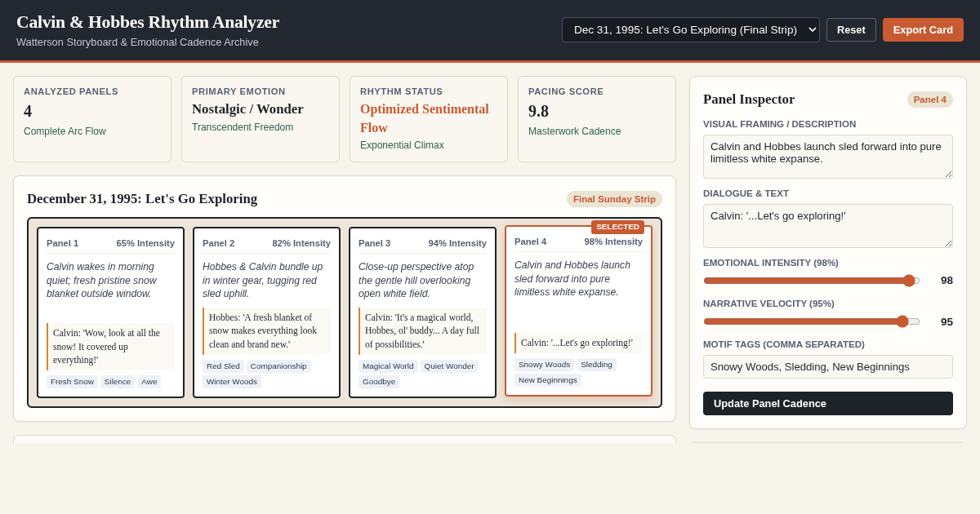This screenshot has height=514, width=980.
Task: Click the Primary Emotion stat card
Action: [261, 119]
